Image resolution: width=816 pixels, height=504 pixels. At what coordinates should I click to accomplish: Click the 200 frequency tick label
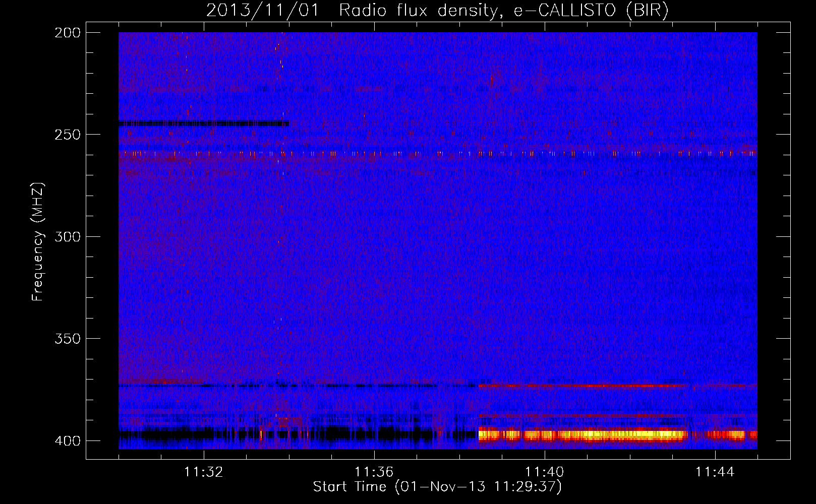pyautogui.click(x=68, y=33)
